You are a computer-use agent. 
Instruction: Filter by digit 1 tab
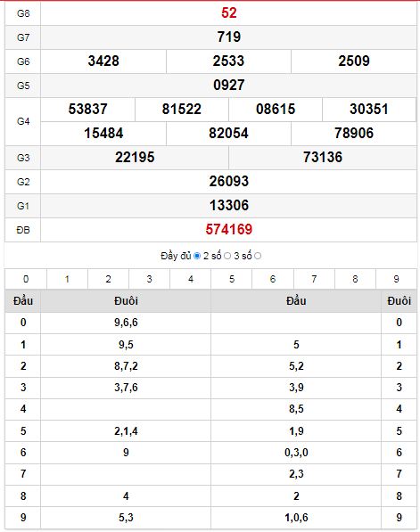point(67,279)
